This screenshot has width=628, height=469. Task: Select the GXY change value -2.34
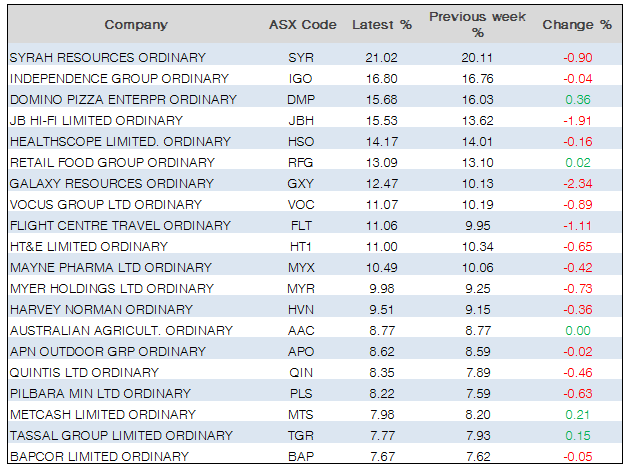click(577, 183)
